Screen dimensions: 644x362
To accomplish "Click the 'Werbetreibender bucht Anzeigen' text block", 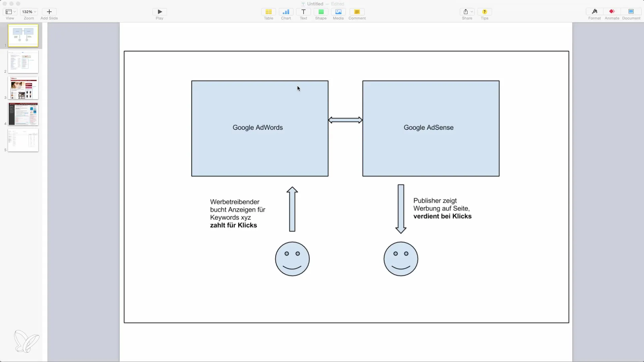I will pos(237,214).
